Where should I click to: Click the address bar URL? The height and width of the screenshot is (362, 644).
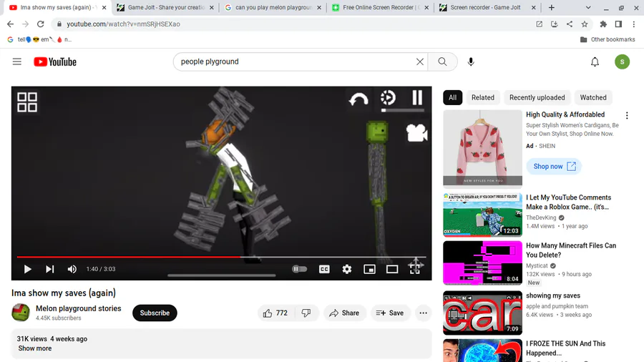123,24
